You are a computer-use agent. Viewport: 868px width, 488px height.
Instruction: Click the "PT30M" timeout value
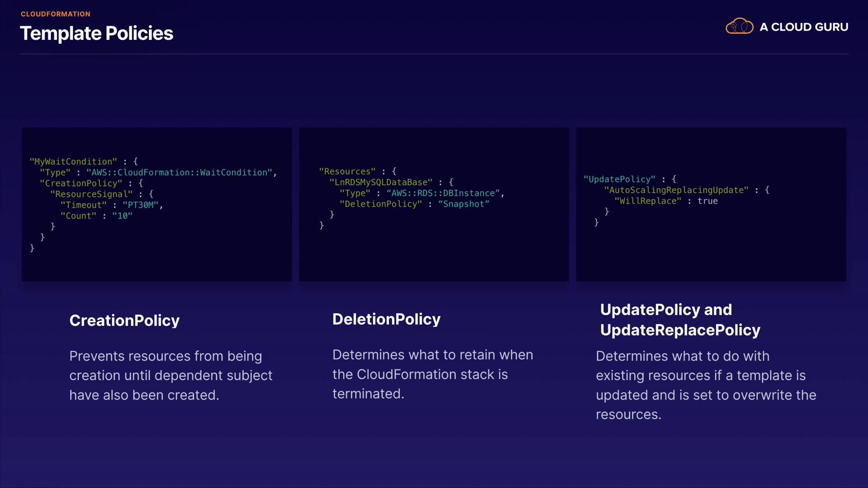tap(140, 205)
